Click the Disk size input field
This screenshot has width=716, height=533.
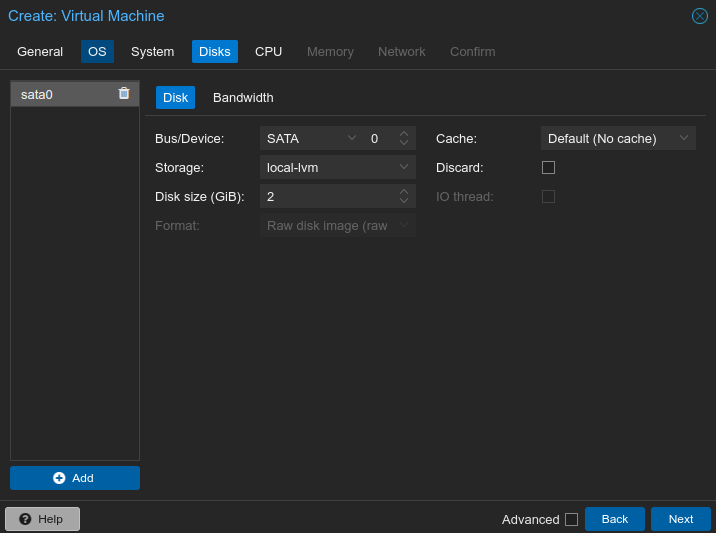tap(325, 196)
